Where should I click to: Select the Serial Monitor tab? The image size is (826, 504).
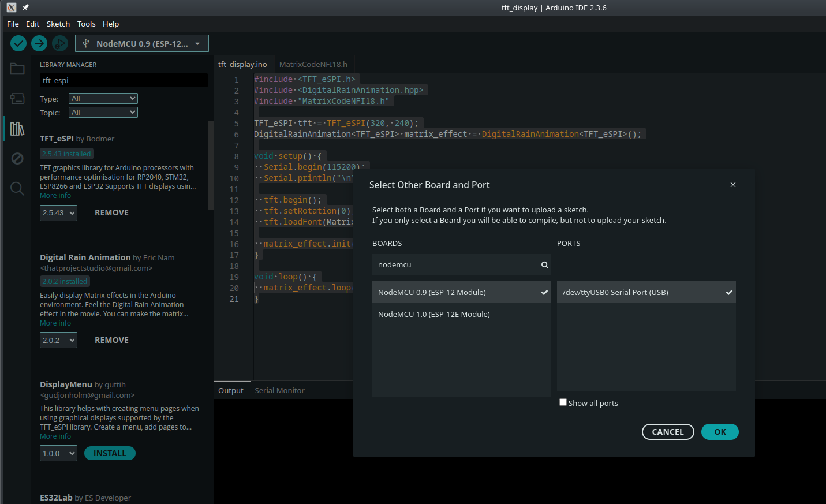point(279,390)
